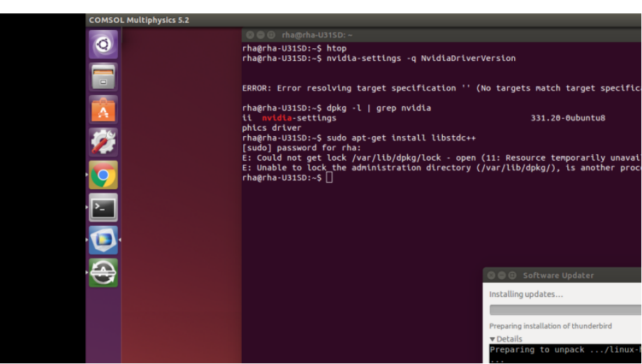Click the installing updates progress bar
The height and width of the screenshot is (364, 642).
click(x=565, y=310)
